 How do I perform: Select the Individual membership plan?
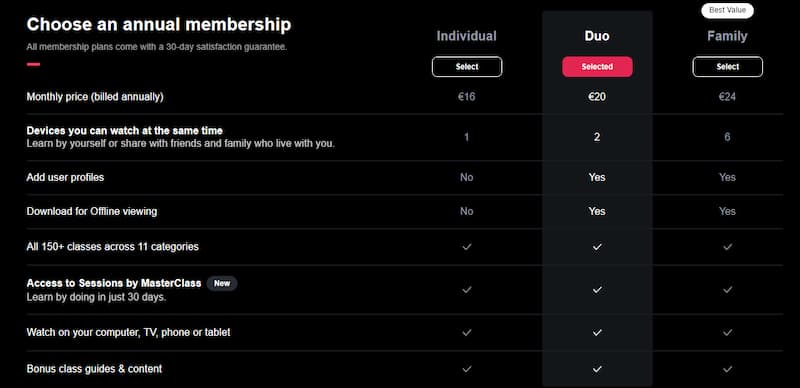pos(467,67)
